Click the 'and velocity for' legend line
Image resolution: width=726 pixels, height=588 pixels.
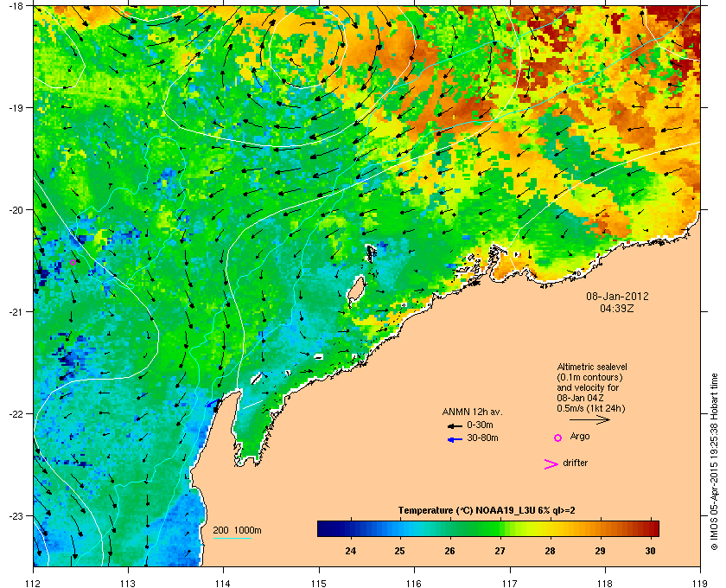tap(588, 387)
